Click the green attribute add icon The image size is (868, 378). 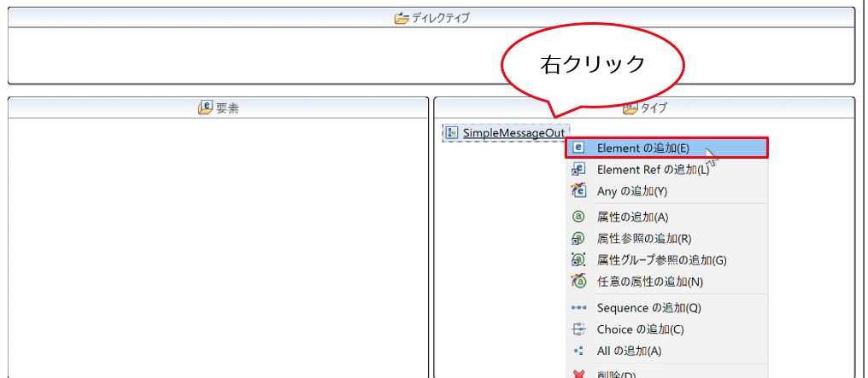[578, 217]
